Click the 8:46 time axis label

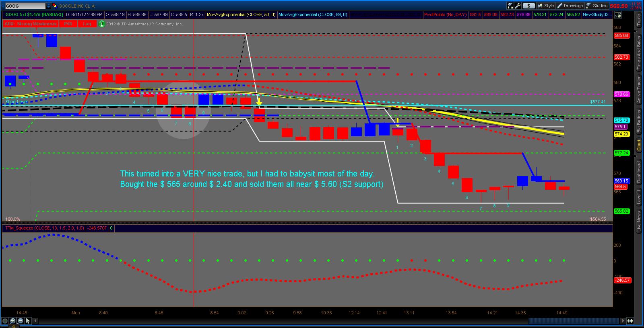point(159,313)
